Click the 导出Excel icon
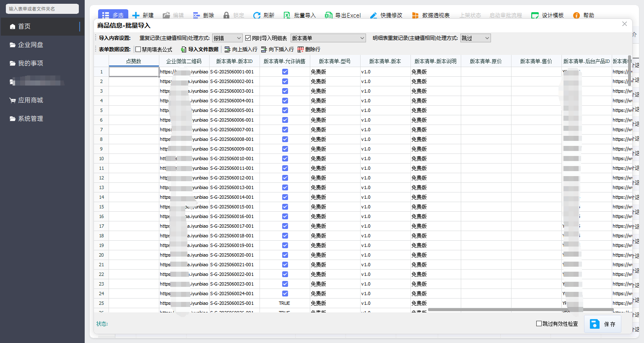This screenshot has width=644, height=343. click(329, 16)
